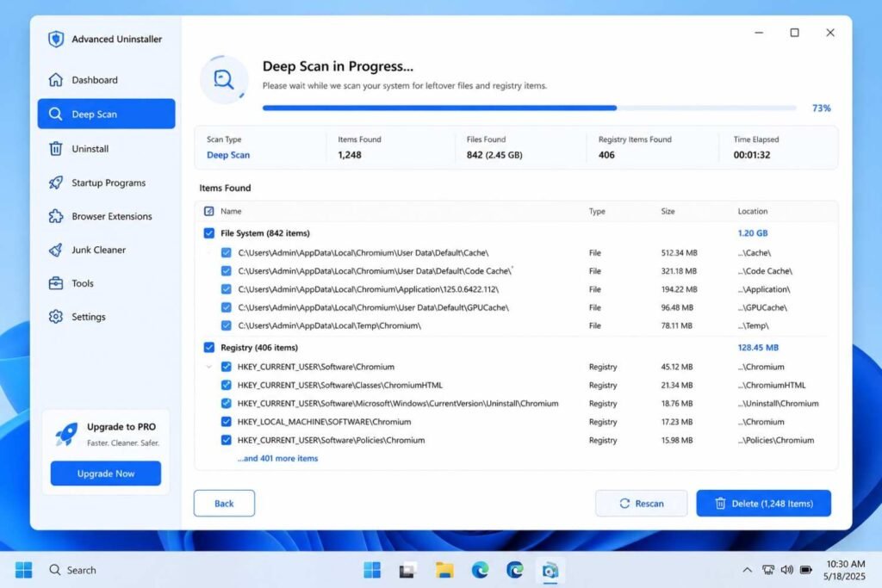Click the Location column header

753,212
